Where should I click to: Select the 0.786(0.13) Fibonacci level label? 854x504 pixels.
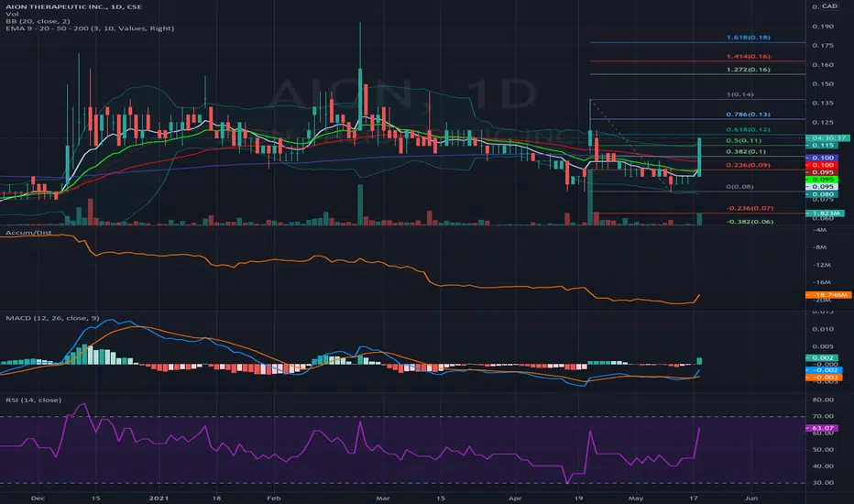[748, 115]
